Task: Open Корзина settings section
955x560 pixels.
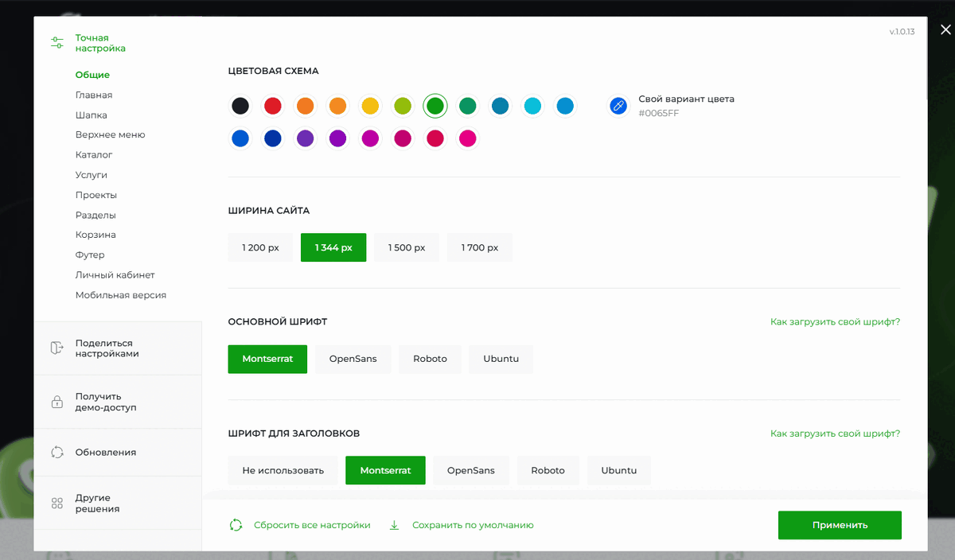Action: pos(95,235)
